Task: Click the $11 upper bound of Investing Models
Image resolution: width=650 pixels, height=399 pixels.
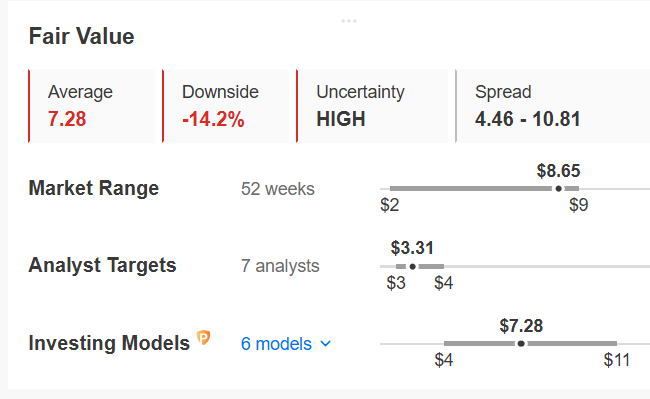Action: point(617,360)
